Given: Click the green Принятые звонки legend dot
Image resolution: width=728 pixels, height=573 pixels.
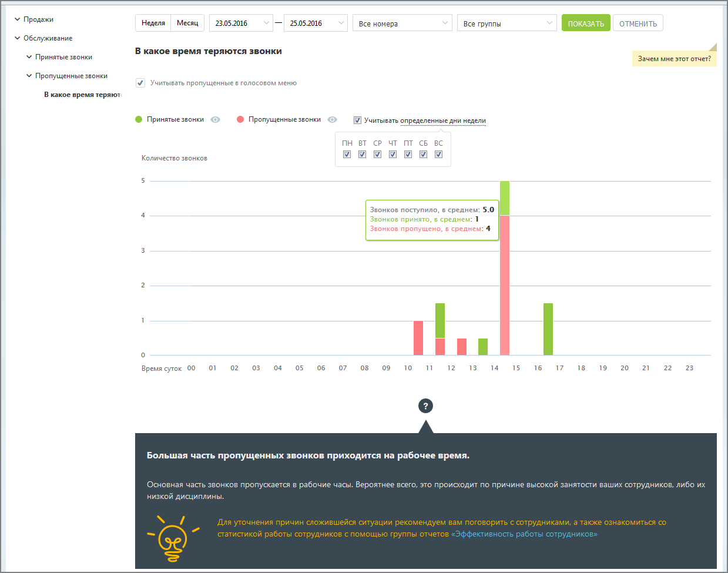Looking at the screenshot, I should coord(139,119).
